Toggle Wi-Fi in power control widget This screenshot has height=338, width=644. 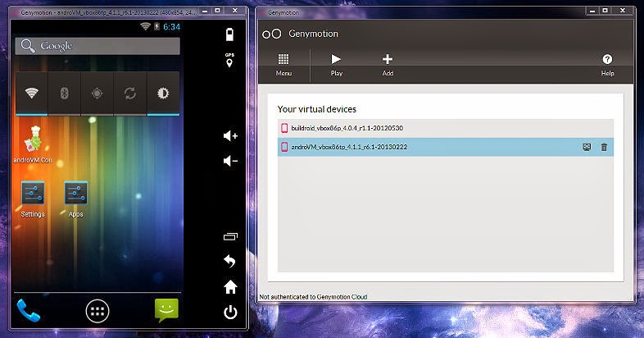pyautogui.click(x=32, y=94)
